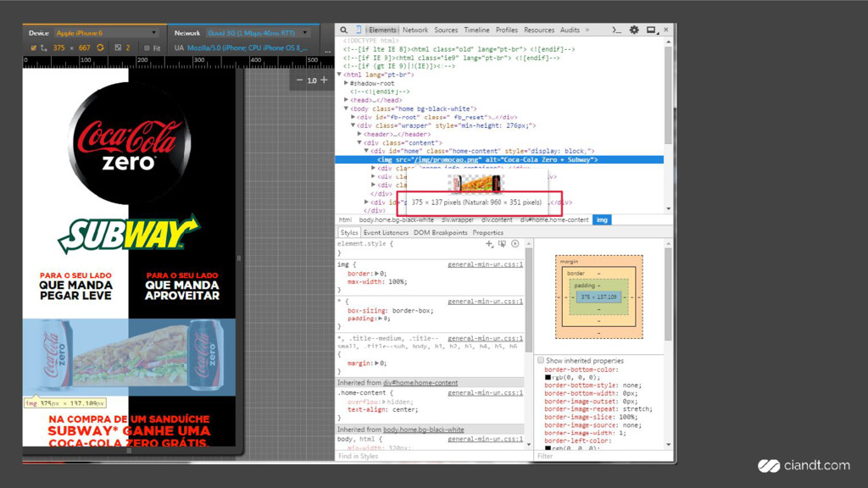Toggle device mode phone icon
Image resolution: width=868 pixels, height=488 pixels.
359,30
